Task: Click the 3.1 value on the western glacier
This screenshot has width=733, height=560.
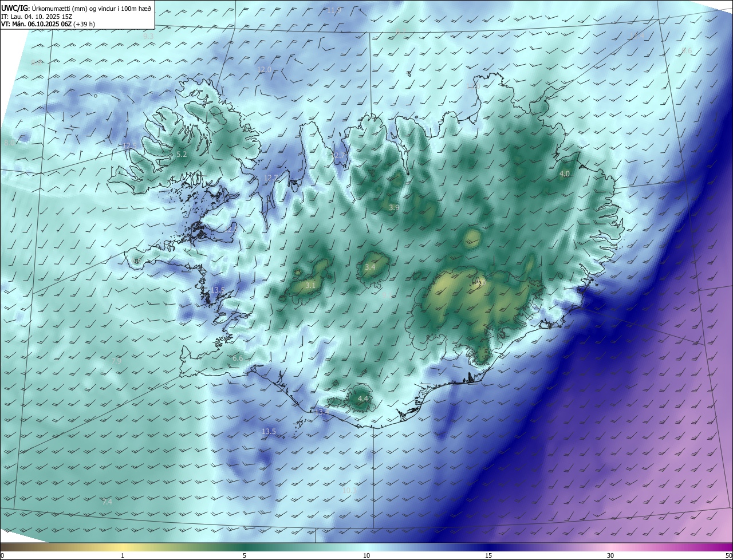Action: pyautogui.click(x=310, y=285)
